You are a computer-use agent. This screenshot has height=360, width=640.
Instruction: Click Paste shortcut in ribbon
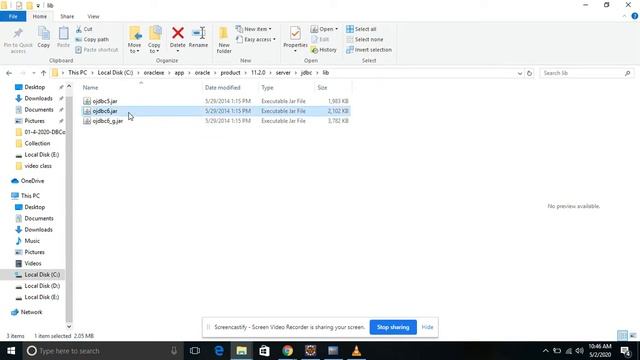[x=97, y=49]
